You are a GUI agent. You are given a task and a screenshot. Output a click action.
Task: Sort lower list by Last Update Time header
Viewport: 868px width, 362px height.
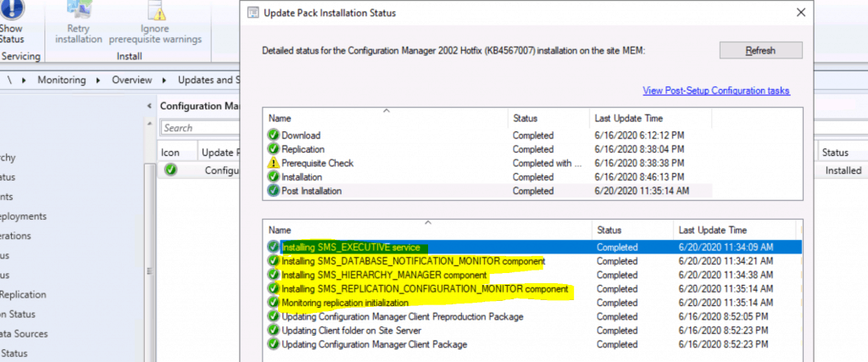[x=735, y=230]
